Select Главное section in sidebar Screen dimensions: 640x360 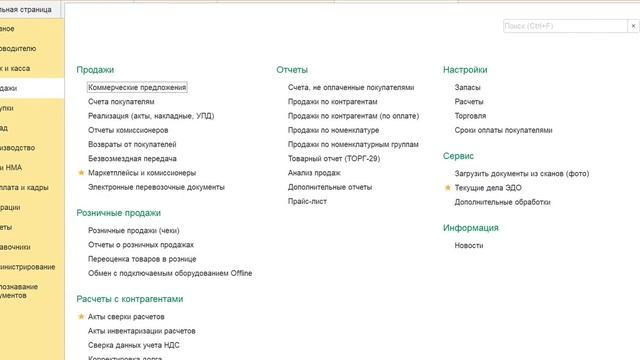(x=32, y=29)
